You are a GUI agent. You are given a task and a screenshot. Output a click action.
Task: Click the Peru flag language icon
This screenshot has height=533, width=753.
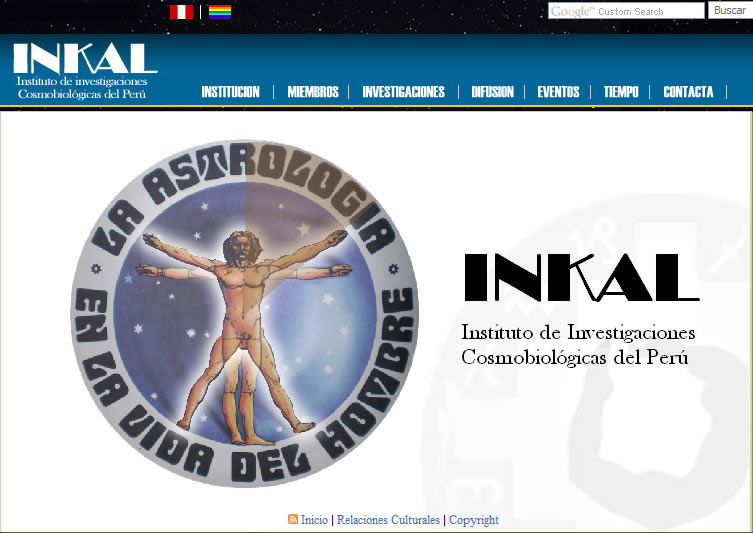pos(181,12)
